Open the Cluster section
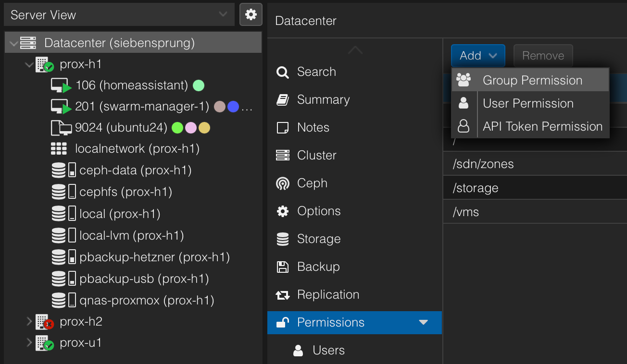 pos(354,156)
